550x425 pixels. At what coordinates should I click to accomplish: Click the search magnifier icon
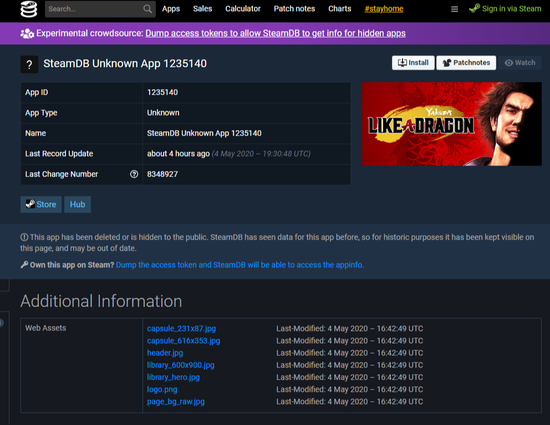[x=148, y=9]
